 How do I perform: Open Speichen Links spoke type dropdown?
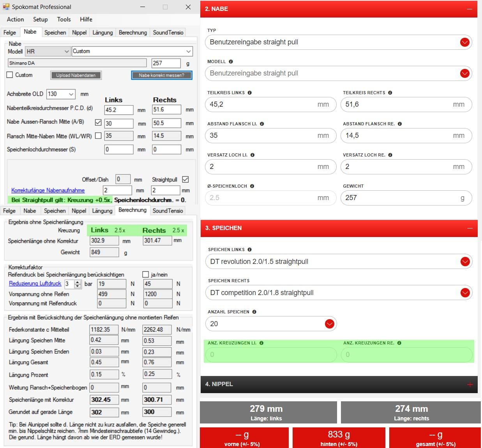coord(465,262)
